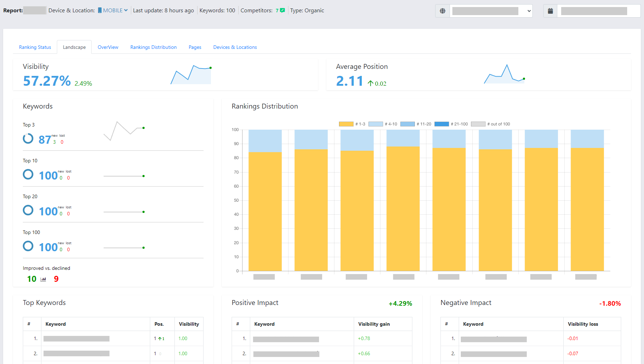This screenshot has width=644, height=364.
Task: Click the last bar in Rankings Distribution chart
Action: [587, 200]
